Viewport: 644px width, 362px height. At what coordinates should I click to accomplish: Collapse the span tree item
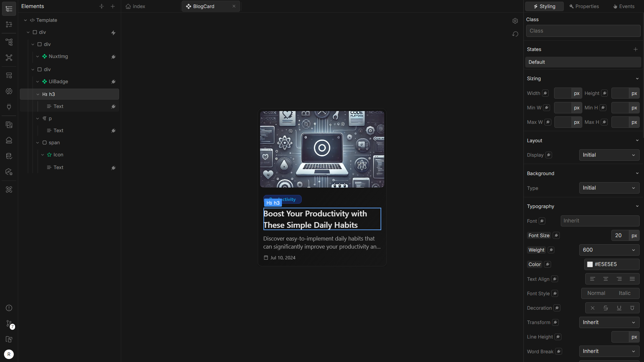pyautogui.click(x=38, y=143)
